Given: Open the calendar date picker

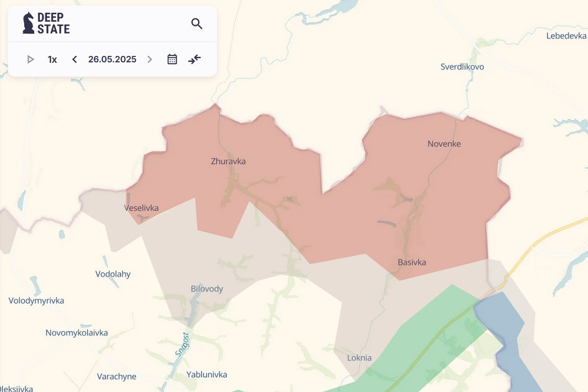Looking at the screenshot, I should click(172, 59).
